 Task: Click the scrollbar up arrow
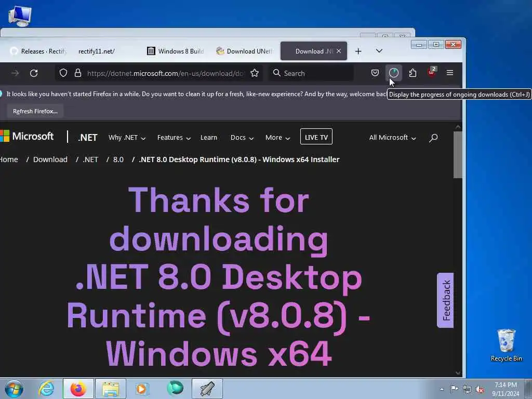(458, 127)
